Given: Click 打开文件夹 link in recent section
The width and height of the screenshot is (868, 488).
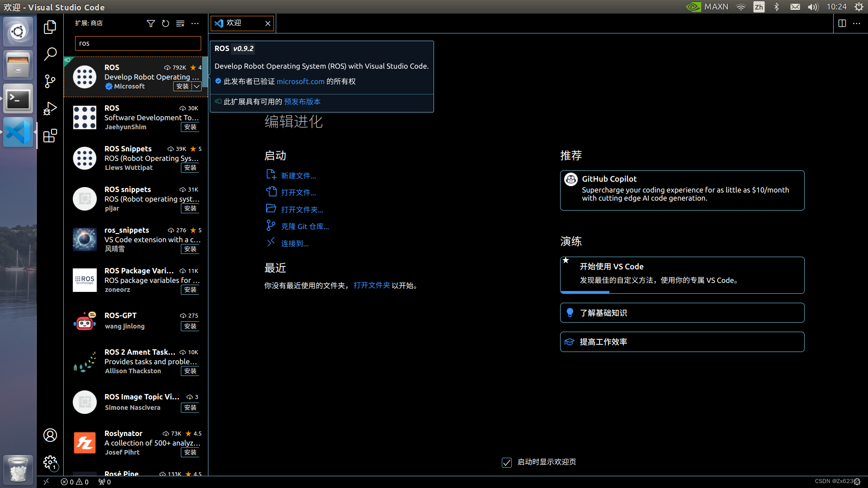Looking at the screenshot, I should (x=372, y=285).
